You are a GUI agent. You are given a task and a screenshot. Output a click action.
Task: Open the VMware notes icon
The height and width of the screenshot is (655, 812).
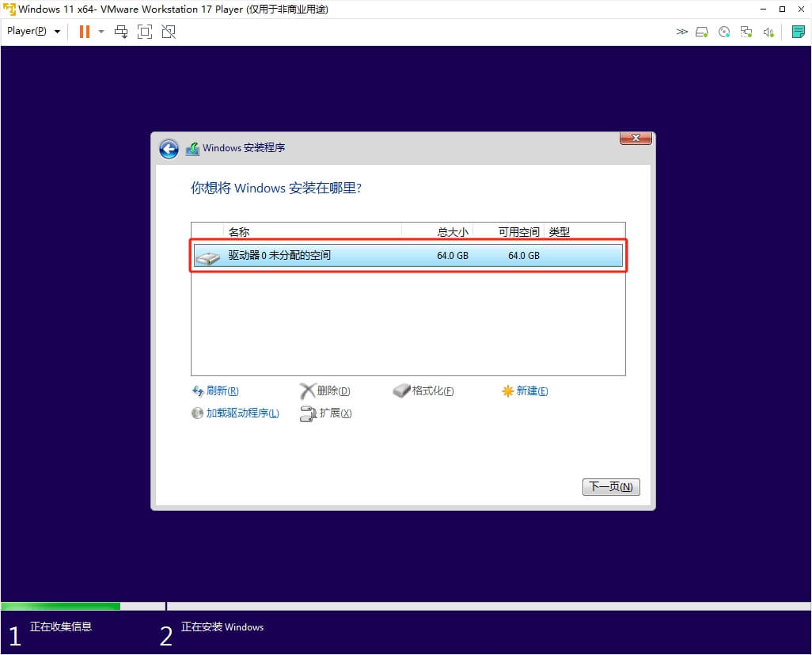click(x=798, y=32)
